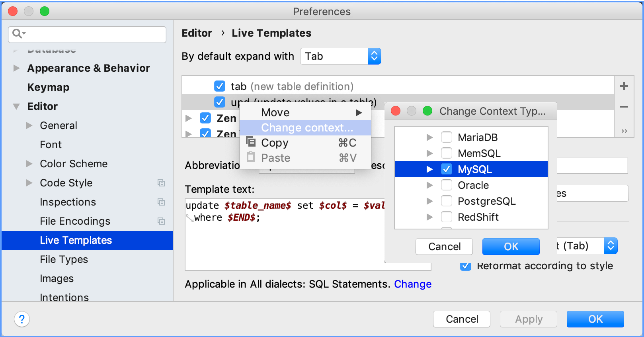Click the copy icon beside File Encodings
The width and height of the screenshot is (644, 337).
tap(161, 221)
